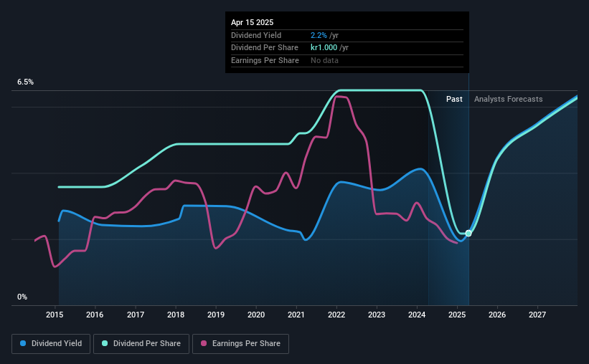Click the Earnings Per Share row label in tooltip

tap(265, 60)
